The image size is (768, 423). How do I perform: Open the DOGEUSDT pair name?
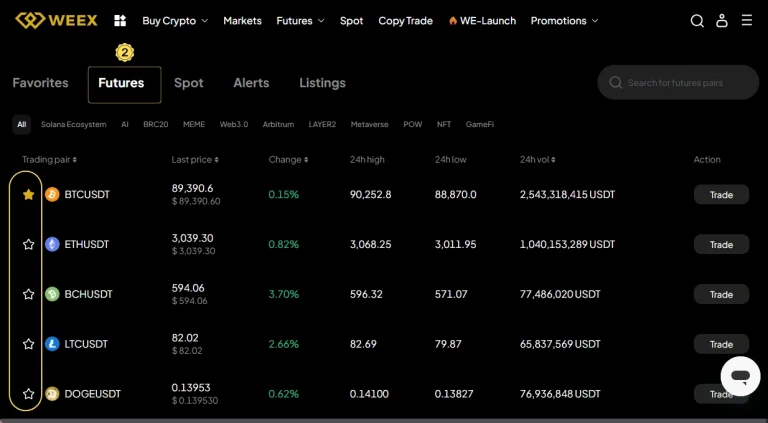(x=93, y=394)
